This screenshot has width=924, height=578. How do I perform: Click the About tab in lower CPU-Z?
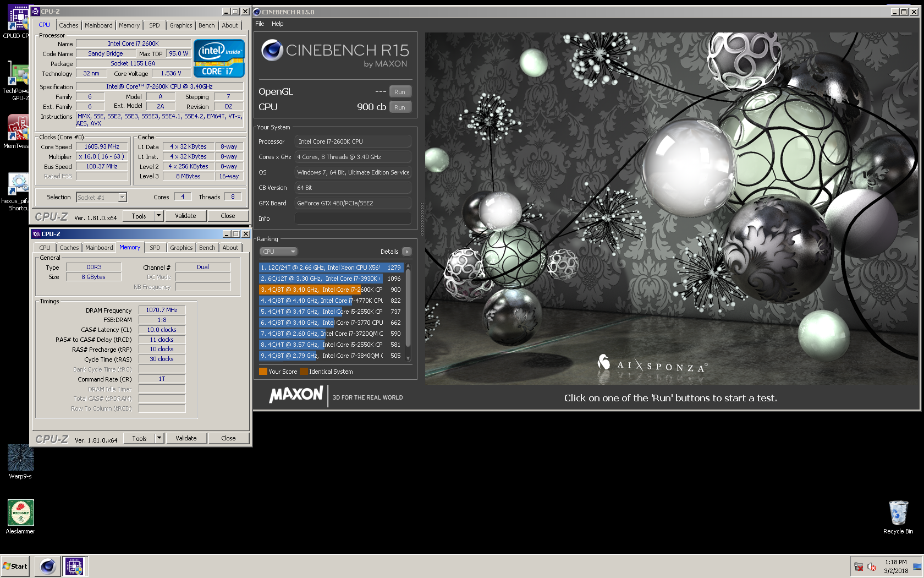coord(230,248)
